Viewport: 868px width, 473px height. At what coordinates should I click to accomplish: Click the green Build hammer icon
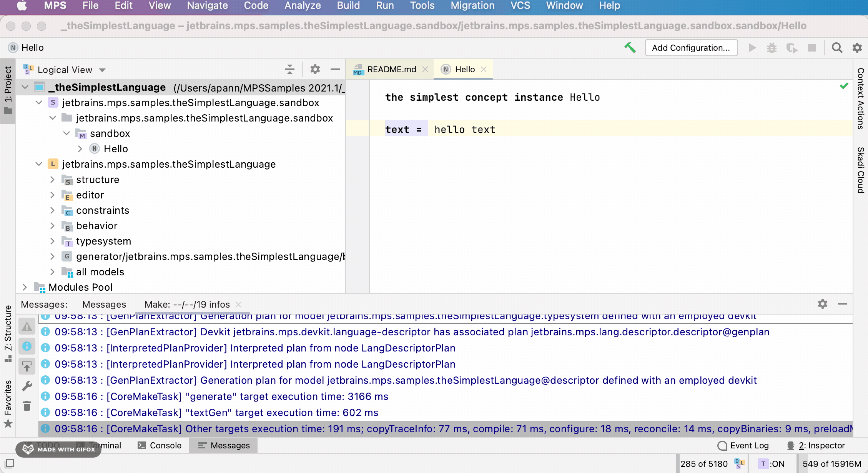pyautogui.click(x=630, y=48)
